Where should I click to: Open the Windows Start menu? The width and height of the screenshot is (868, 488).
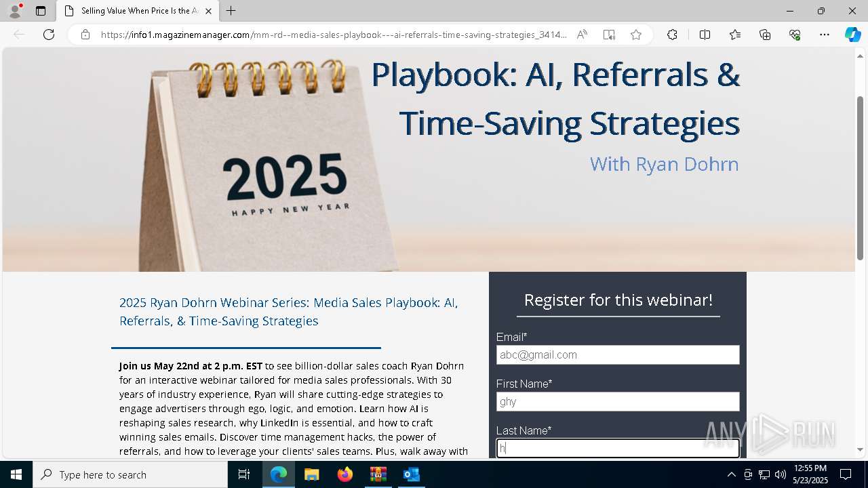(x=16, y=474)
